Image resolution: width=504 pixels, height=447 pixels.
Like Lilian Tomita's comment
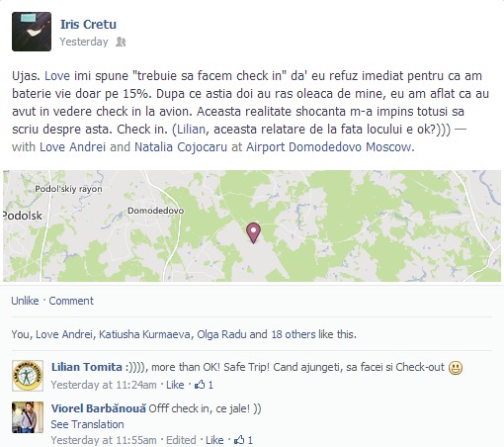[x=175, y=385]
